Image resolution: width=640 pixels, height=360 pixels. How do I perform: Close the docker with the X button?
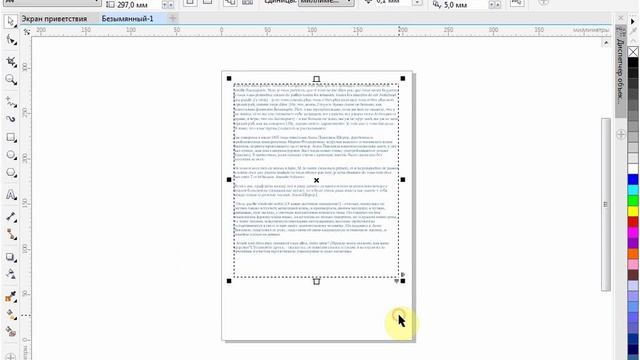coord(621,18)
